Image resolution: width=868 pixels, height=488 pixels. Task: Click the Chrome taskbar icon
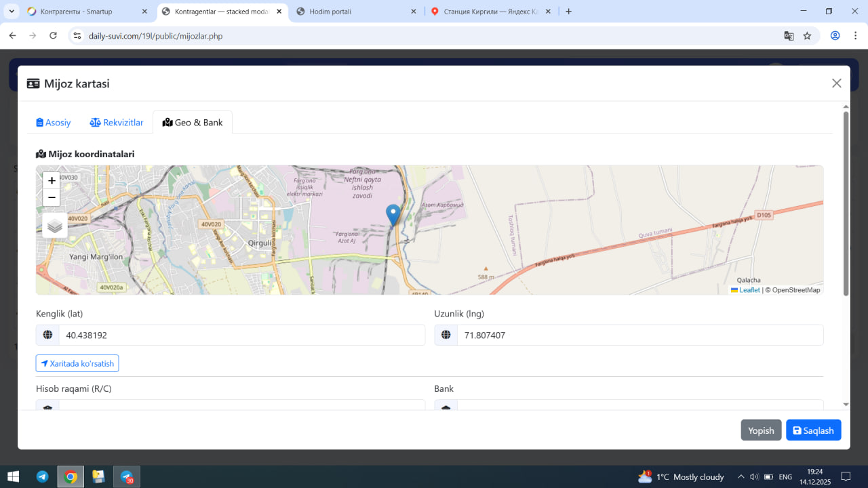coord(71,476)
